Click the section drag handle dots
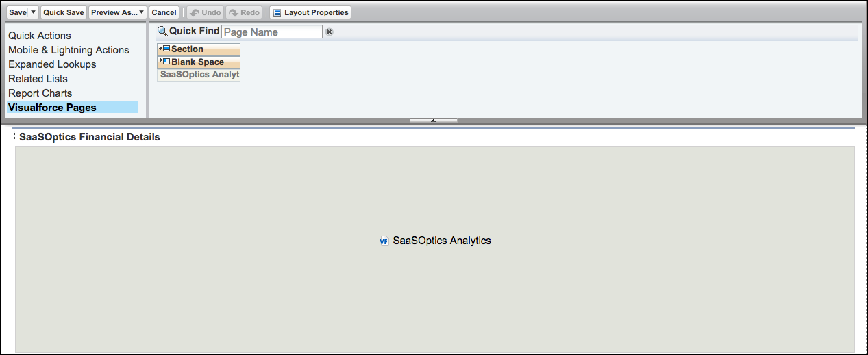 pos(16,136)
